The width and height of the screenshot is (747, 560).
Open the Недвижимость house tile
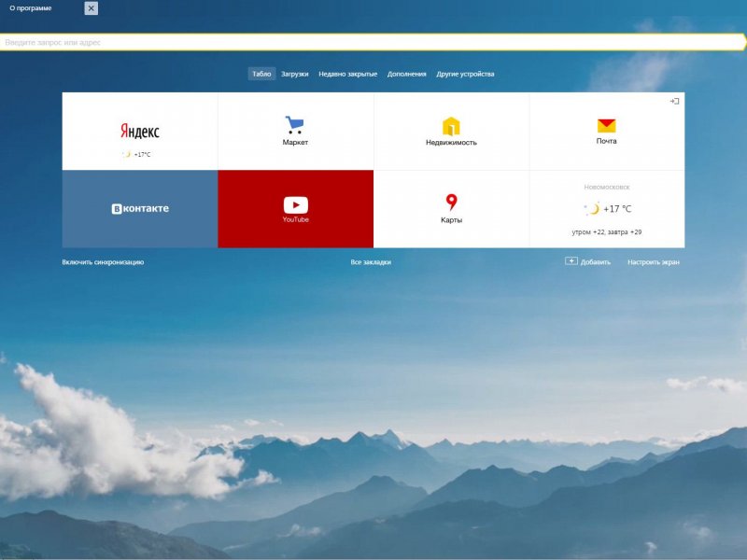(451, 131)
